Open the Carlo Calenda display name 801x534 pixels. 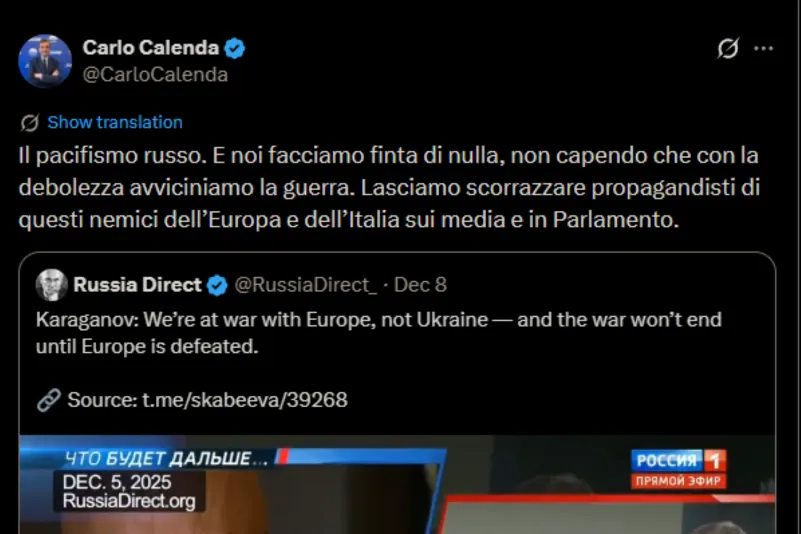(151, 48)
